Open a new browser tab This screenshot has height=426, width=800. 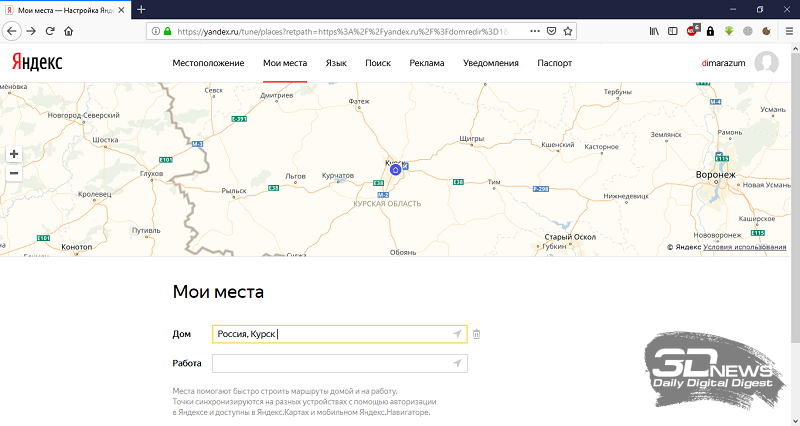pos(141,9)
